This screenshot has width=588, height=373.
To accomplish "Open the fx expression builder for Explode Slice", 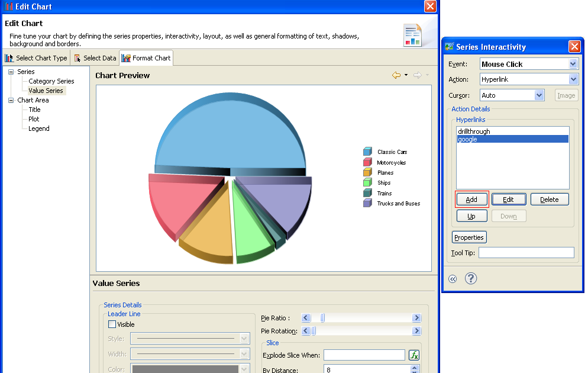I will point(414,355).
